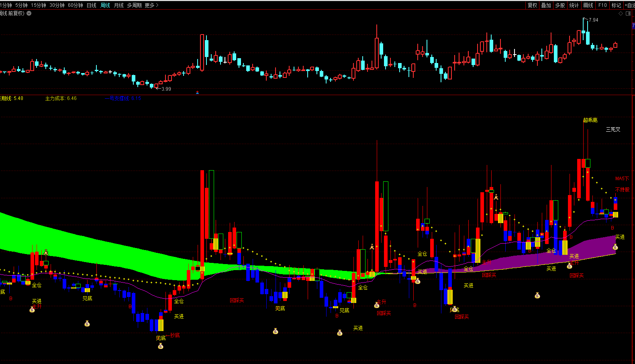
Task: Click the 复权 toolbar button
Action: (532, 5)
